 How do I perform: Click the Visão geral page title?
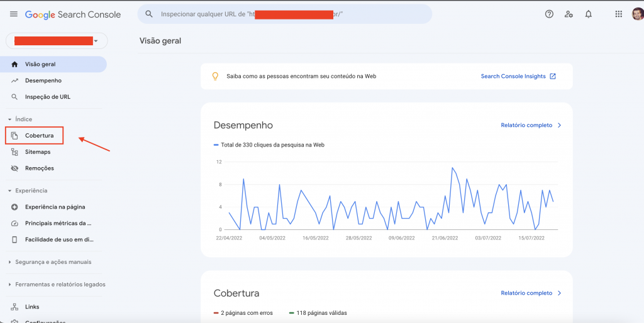160,41
